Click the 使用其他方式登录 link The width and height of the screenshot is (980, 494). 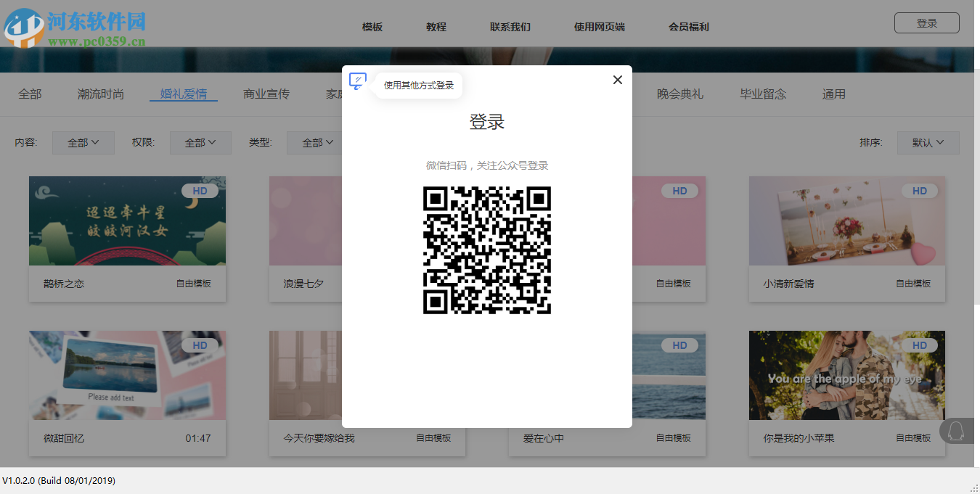(417, 85)
